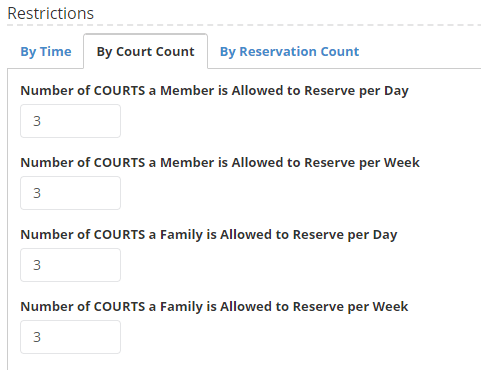The height and width of the screenshot is (370, 481).
Task: Focus the Family per Week courts field
Action: [x=70, y=337]
